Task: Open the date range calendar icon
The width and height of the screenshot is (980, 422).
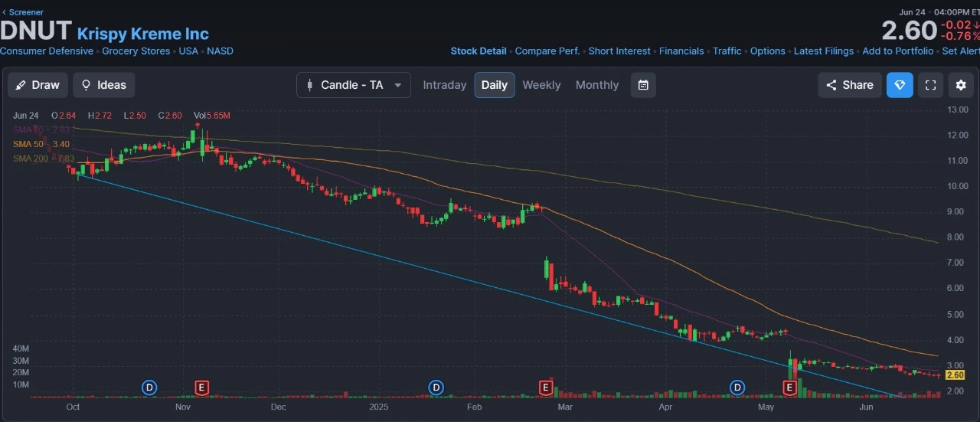Action: (x=643, y=85)
